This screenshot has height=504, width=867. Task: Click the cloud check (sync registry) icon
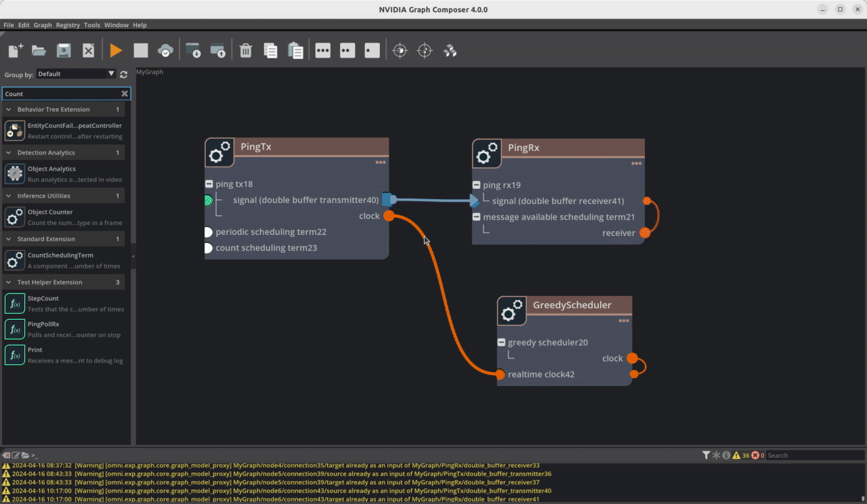click(165, 50)
